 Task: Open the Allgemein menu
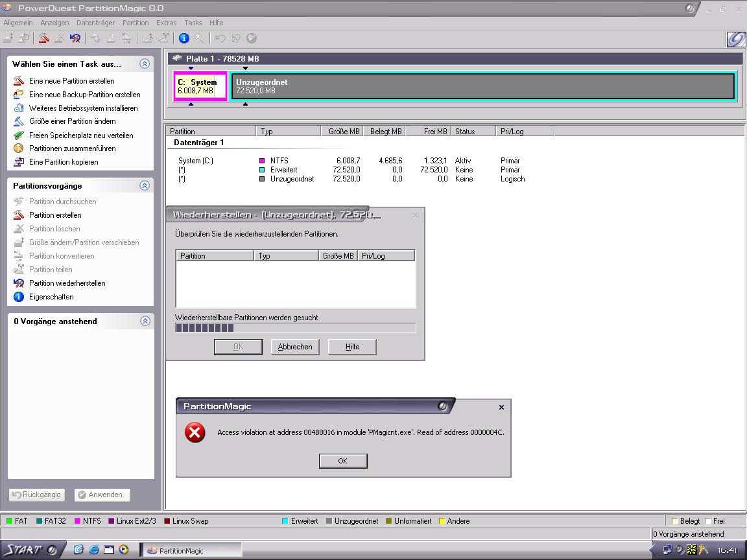18,23
